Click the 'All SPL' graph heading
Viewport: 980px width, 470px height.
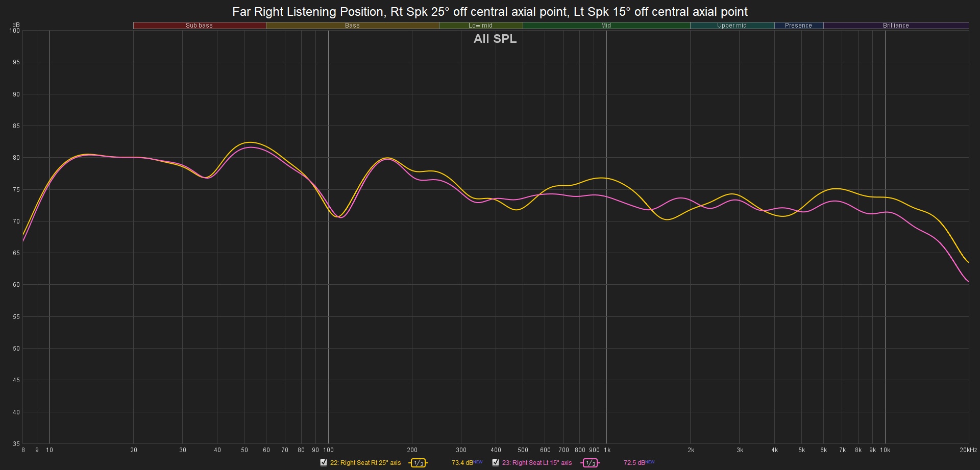click(x=495, y=39)
